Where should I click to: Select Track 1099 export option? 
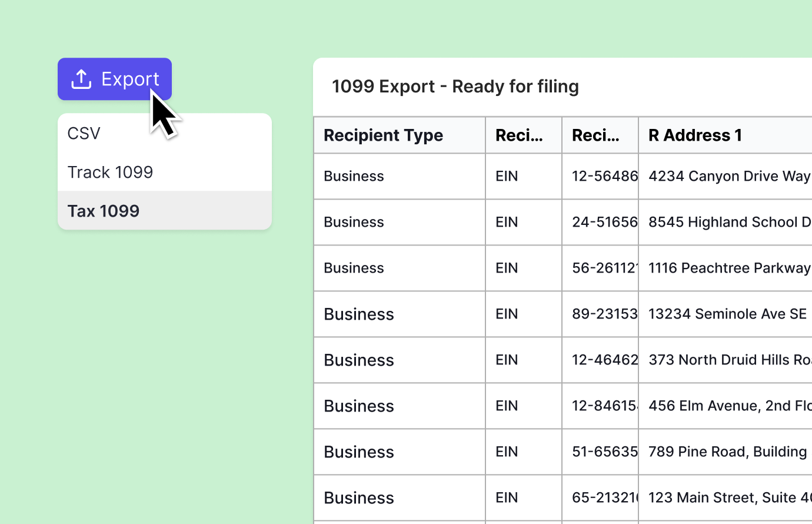pos(110,172)
